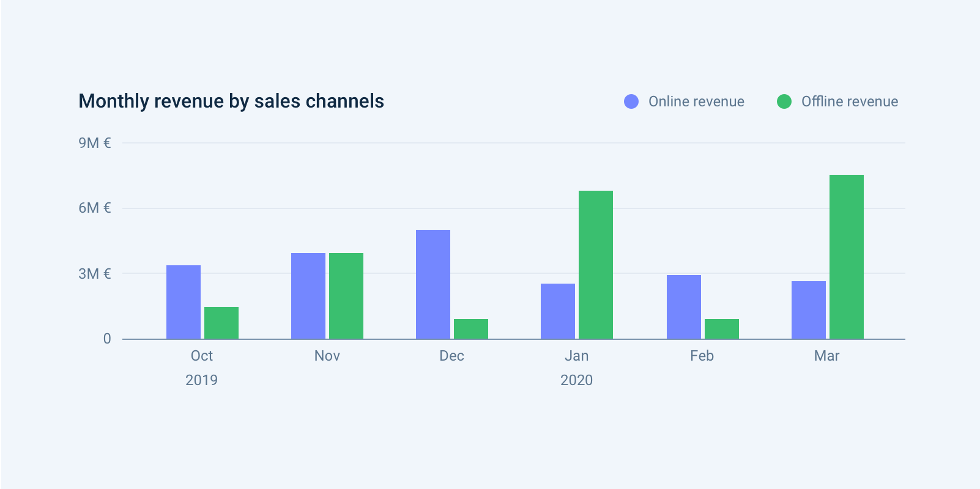
Task: Click the blue Online revenue legend dot
Action: (x=631, y=101)
